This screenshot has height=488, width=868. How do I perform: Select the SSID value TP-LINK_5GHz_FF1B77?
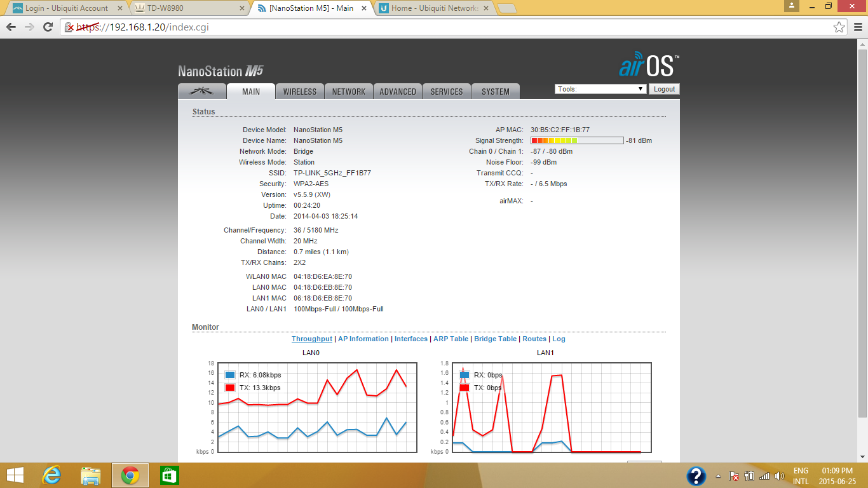[332, 173]
